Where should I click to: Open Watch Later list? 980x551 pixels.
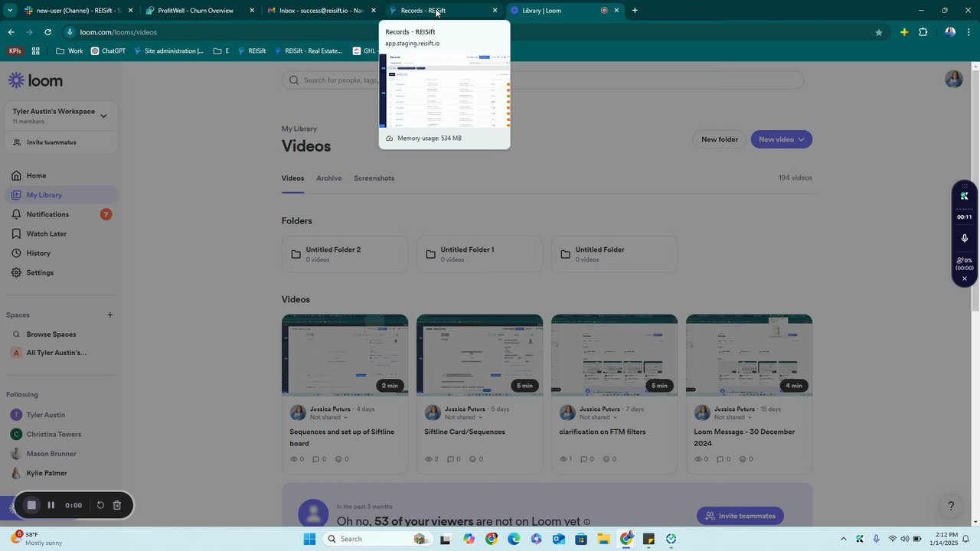click(61, 233)
